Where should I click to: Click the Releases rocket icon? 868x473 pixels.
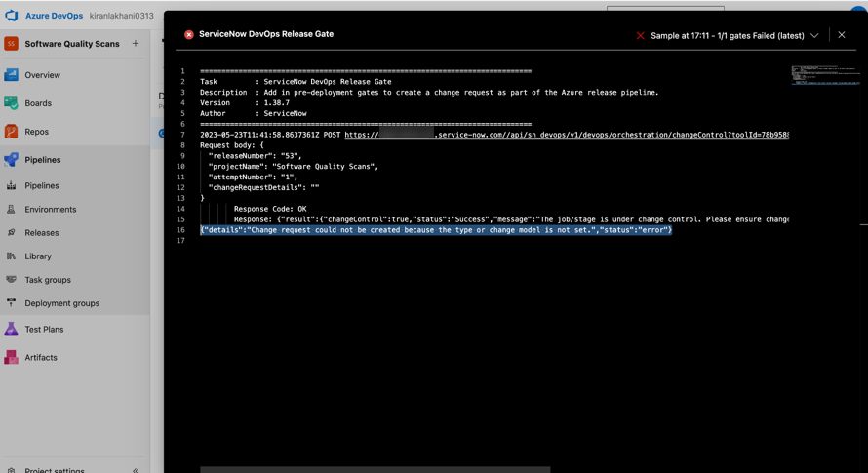[x=11, y=233]
